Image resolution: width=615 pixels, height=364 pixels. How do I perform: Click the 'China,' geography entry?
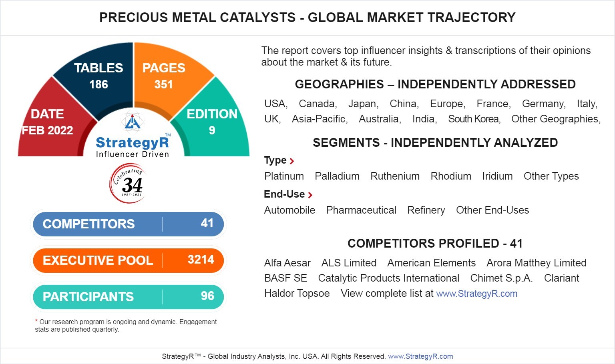[404, 104]
